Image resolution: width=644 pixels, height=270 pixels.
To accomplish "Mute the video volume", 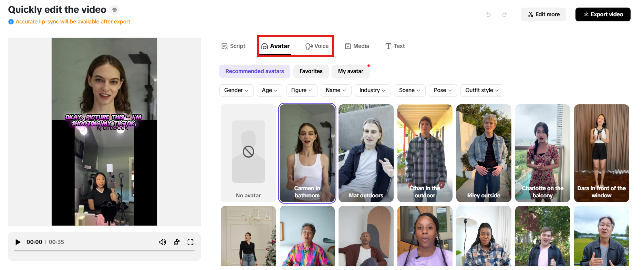I will point(163,242).
